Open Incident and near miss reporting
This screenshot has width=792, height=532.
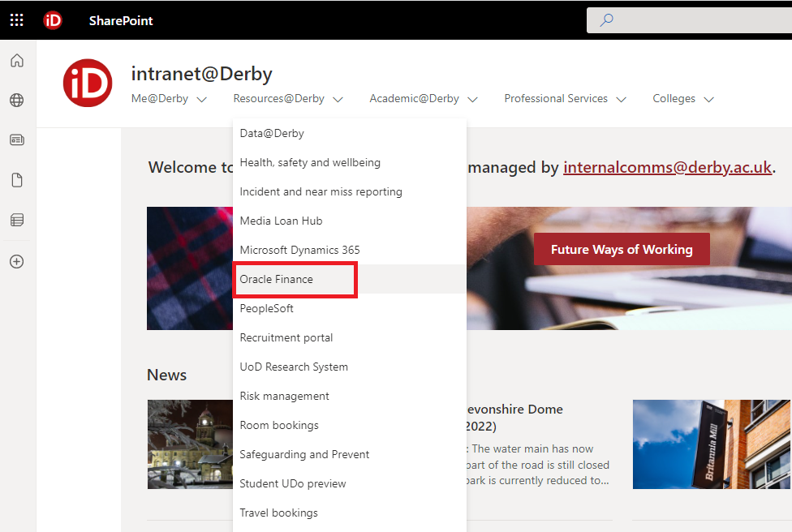point(350,192)
